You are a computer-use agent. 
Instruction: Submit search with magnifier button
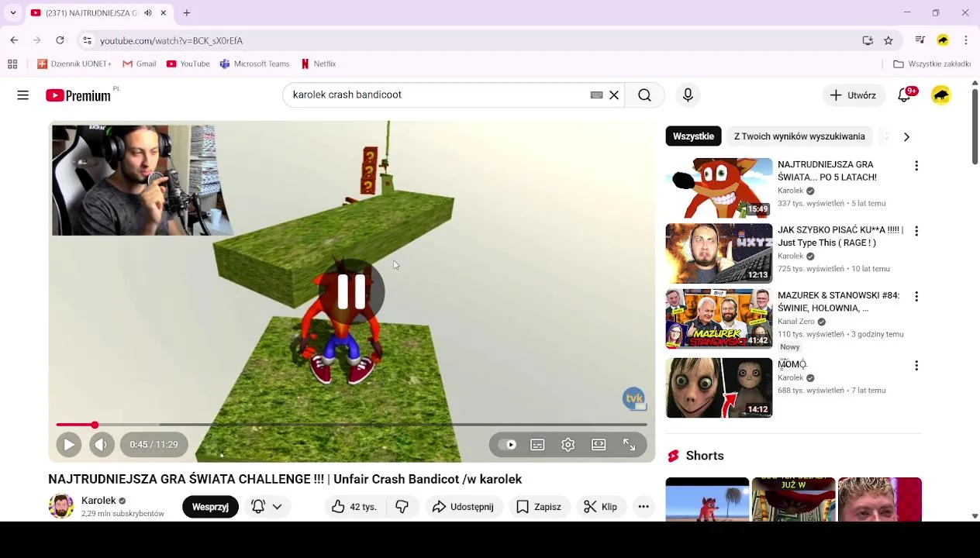(x=644, y=95)
